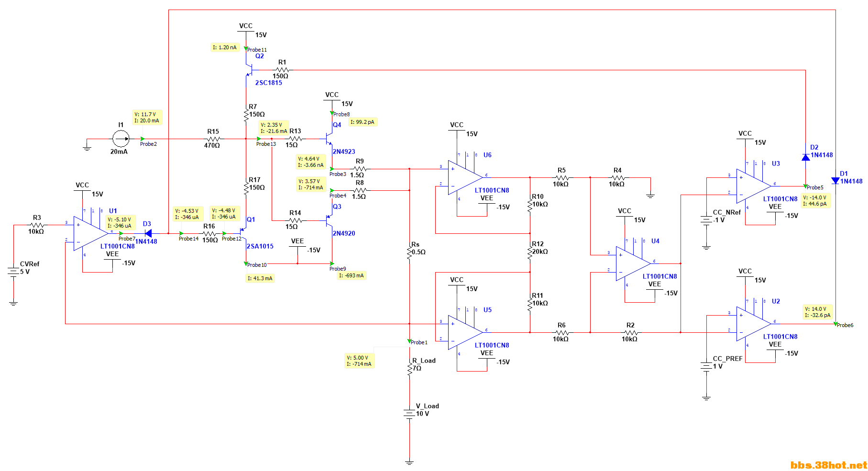This screenshot has width=868, height=471.
Task: Click the Rs 0.5Ω resistor symbol
Action: 409,252
